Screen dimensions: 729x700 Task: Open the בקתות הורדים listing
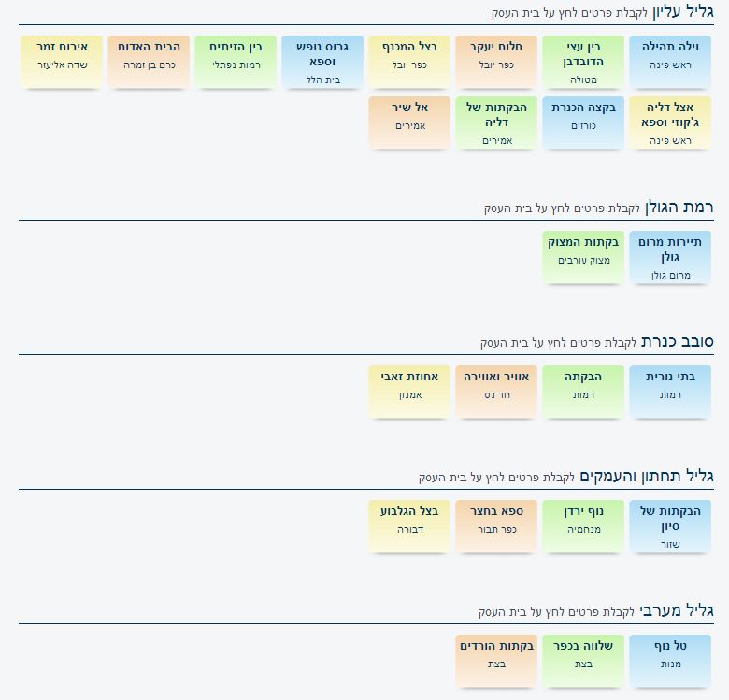pos(496,660)
